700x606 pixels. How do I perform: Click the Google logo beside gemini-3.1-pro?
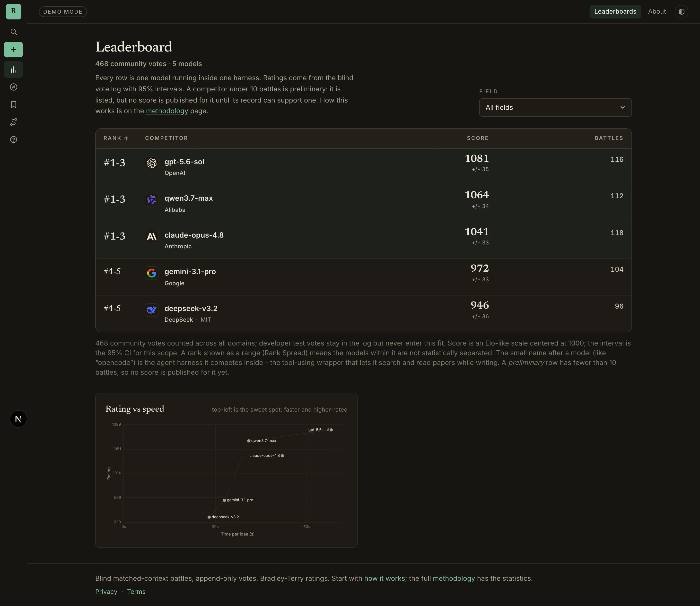pos(152,273)
